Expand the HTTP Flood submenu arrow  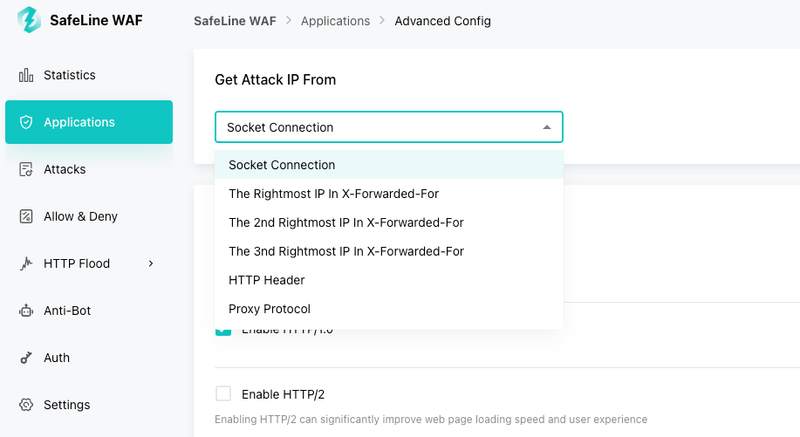click(151, 264)
